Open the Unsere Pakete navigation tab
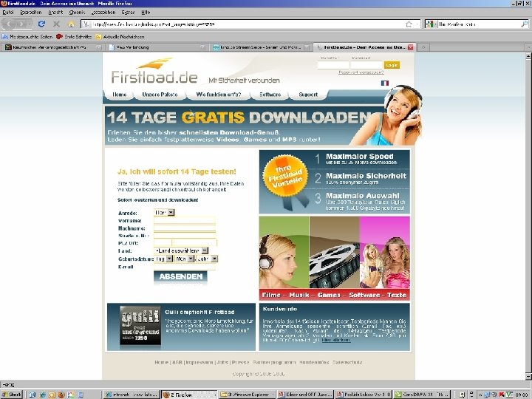Viewport: 532px width, 399px height. coord(160,95)
